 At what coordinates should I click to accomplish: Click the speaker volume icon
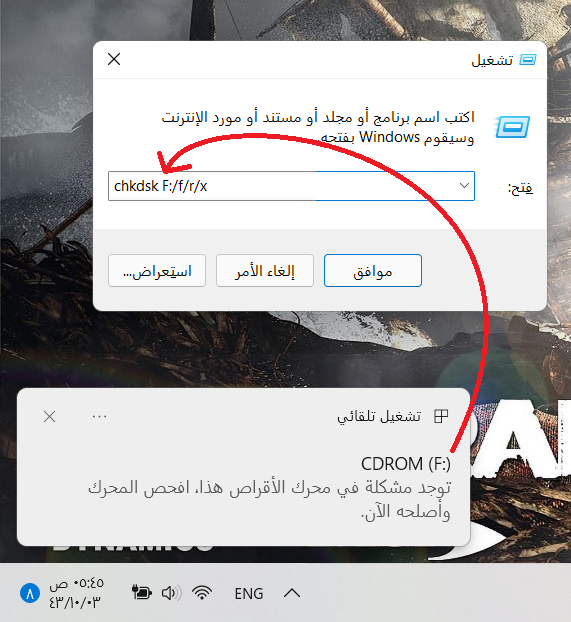click(171, 593)
